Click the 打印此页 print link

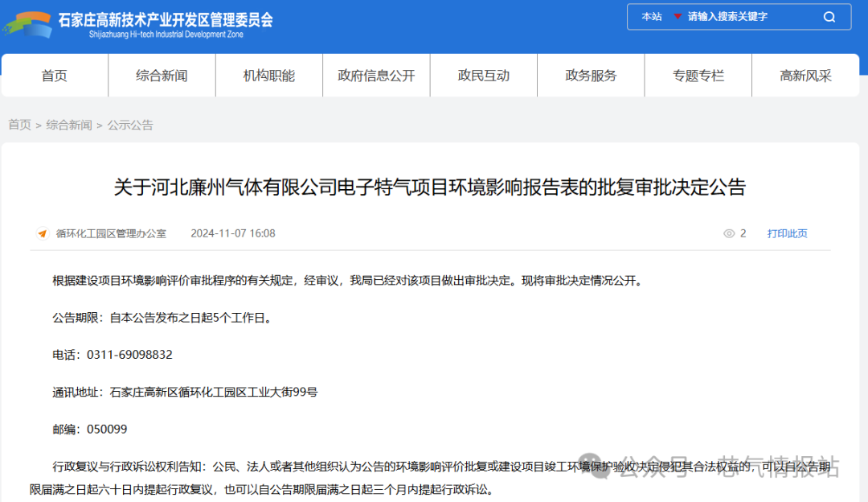point(787,234)
